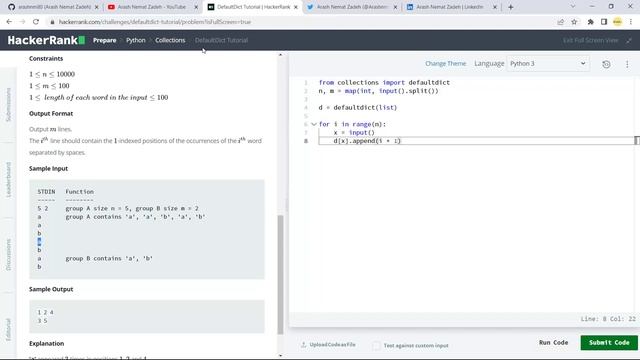Close the DefaultDict Tutorial tab

click(296, 7)
